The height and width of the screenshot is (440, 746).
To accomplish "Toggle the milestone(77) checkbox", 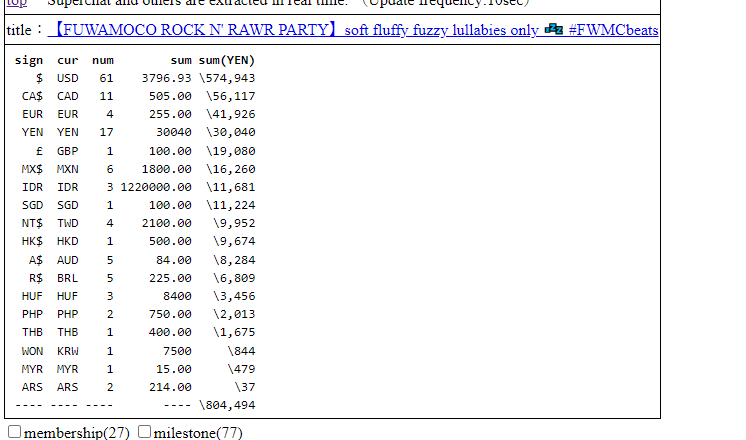I will [x=144, y=431].
